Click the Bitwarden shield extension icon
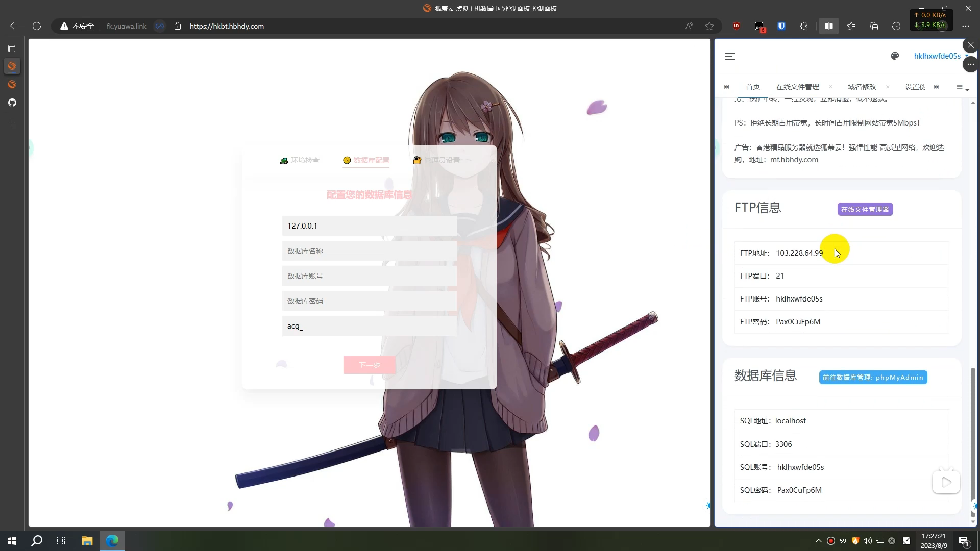This screenshot has width=980, height=551. pyautogui.click(x=781, y=26)
